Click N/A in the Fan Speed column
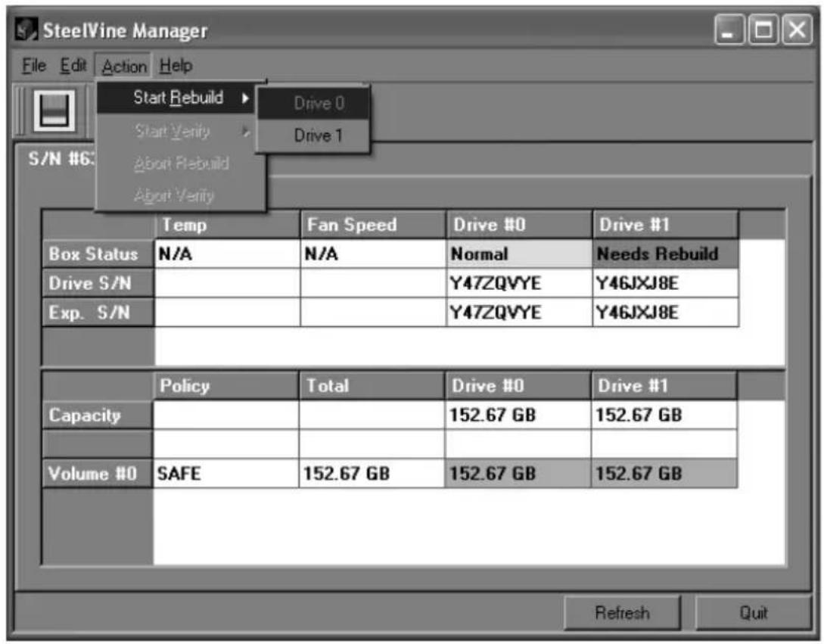 click(x=373, y=254)
